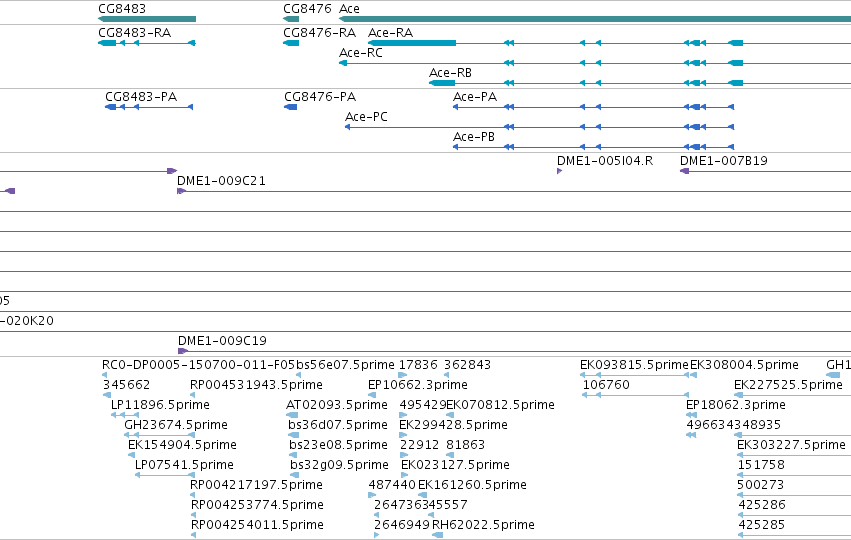Viewport: 851px width, 540px height.
Task: Click the CG8476-PA protein label
Action: [x=320, y=97]
